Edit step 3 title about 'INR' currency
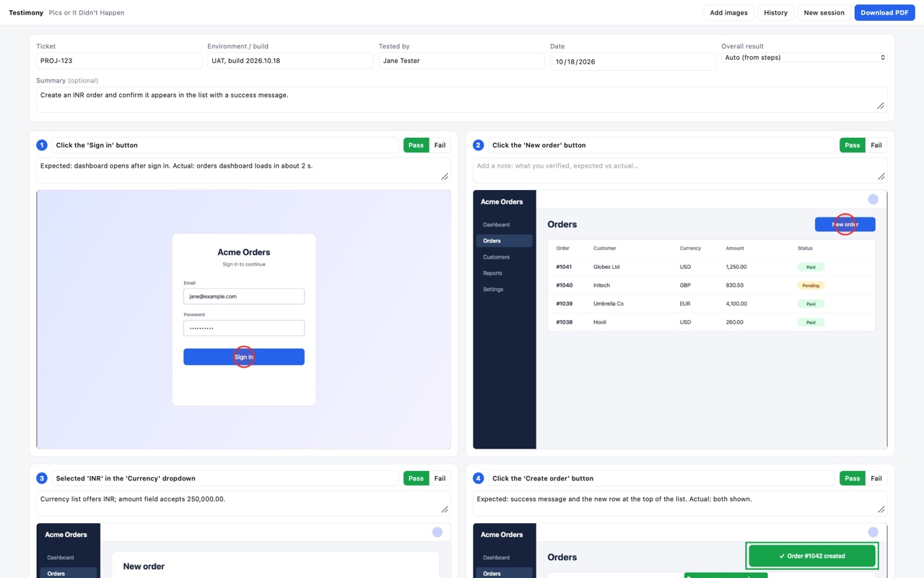Viewport: 924px width, 578px height. [x=225, y=478]
